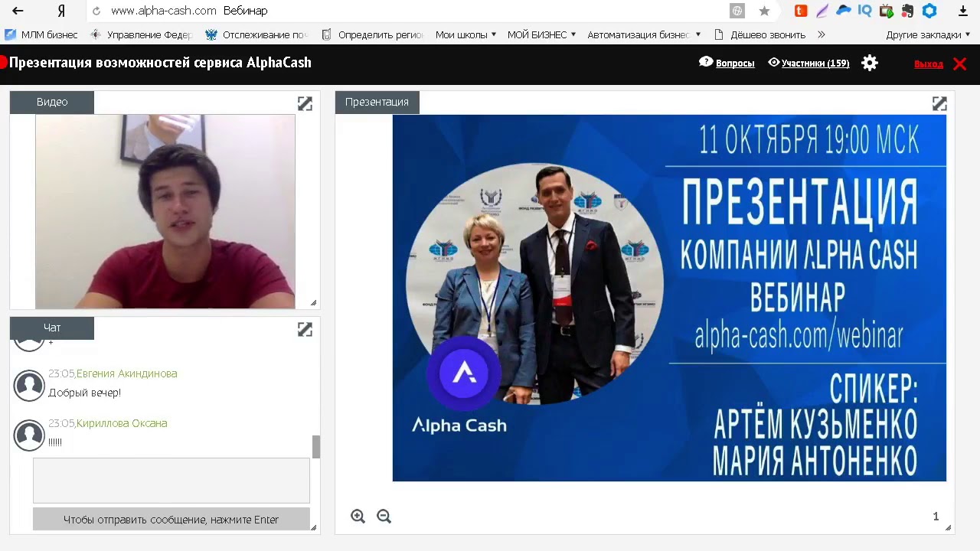Open the purple feather extension

[822, 11]
